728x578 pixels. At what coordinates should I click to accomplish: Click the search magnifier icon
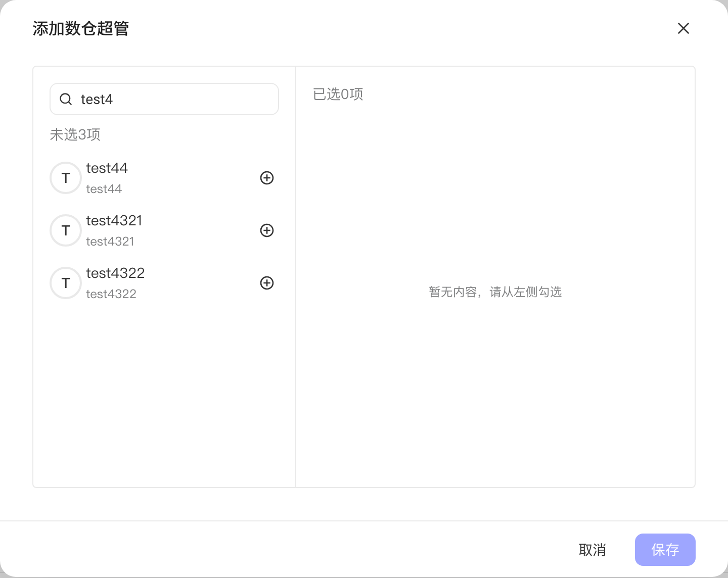pyautogui.click(x=66, y=99)
